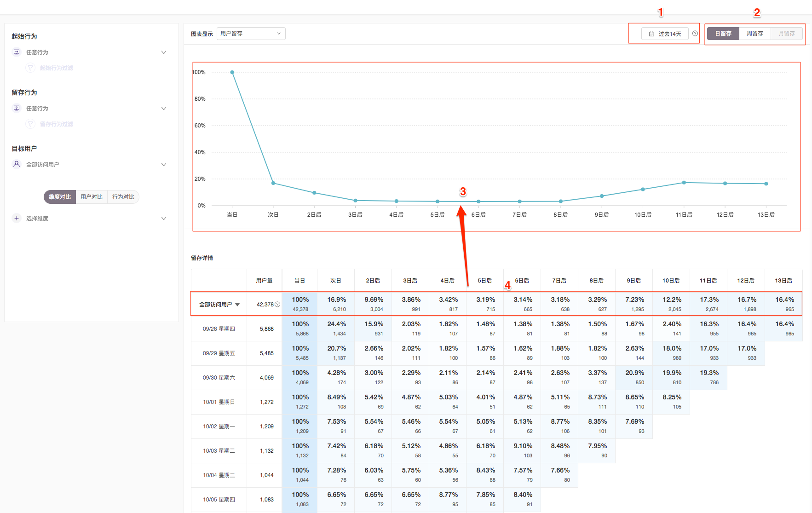Click the user icon beside 全部访问用户 under 目标用户
Image resolution: width=812 pixels, height=513 pixels.
17,164
